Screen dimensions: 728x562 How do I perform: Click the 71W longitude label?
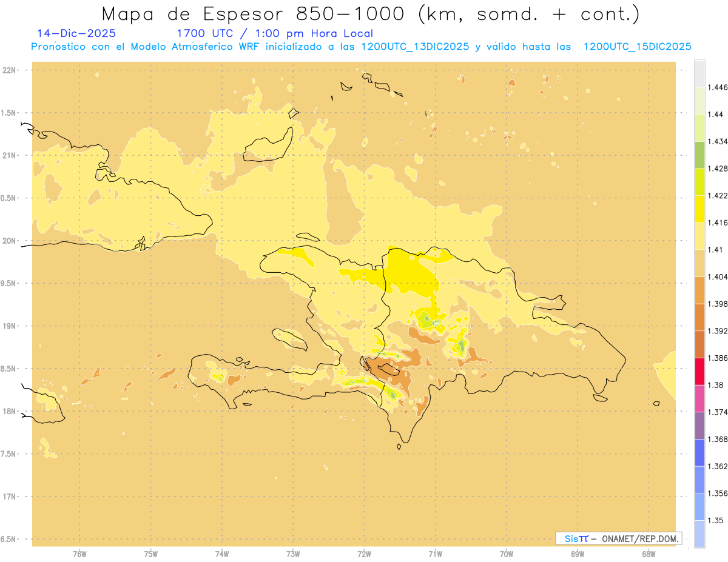436,554
